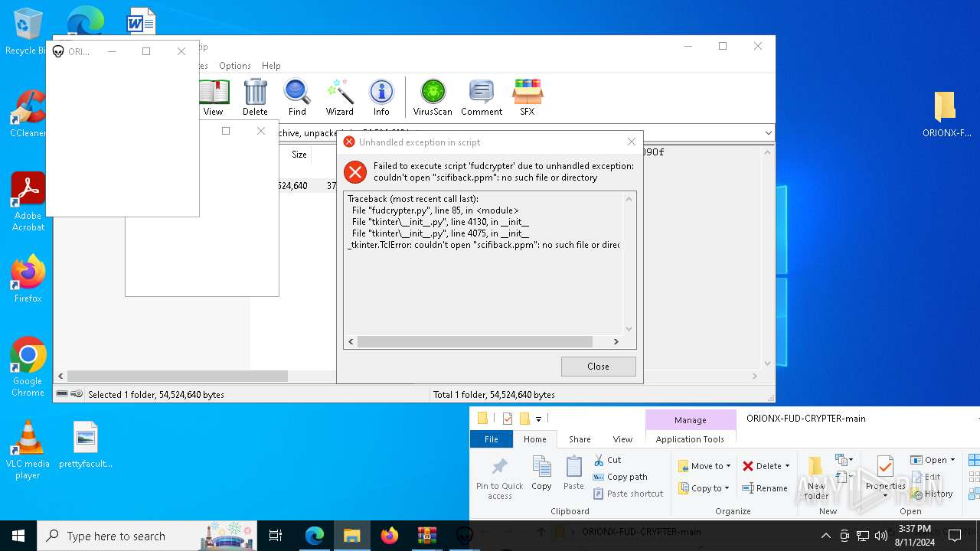
Task: Create a New folder from the ribbon
Action: coord(816,478)
